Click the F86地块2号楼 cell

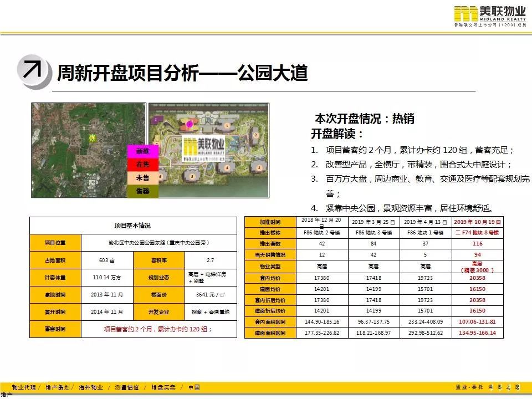[x=322, y=233]
